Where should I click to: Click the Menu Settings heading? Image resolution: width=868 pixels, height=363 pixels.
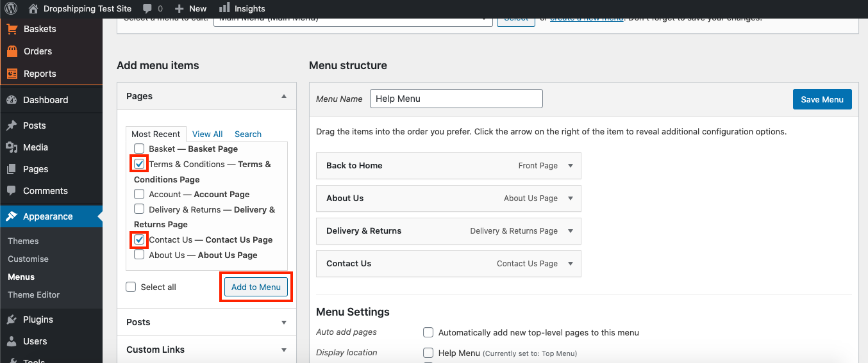click(353, 312)
